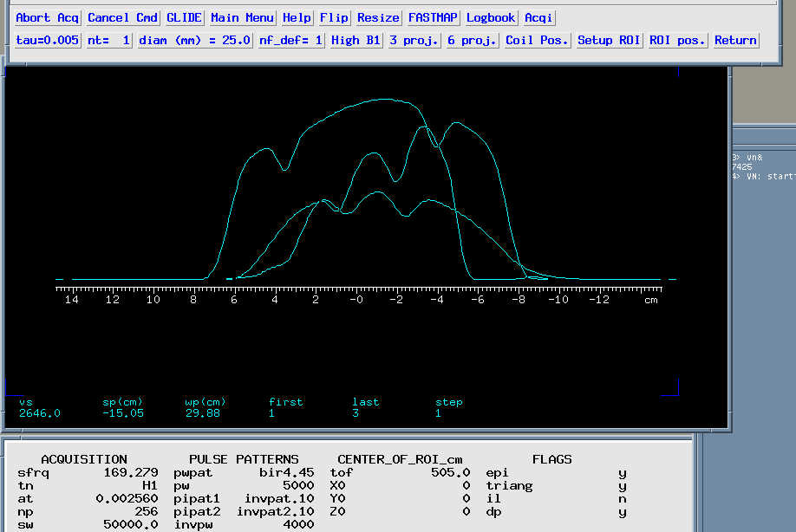
Task: Open GLIDE from the menu row
Action: click(185, 17)
